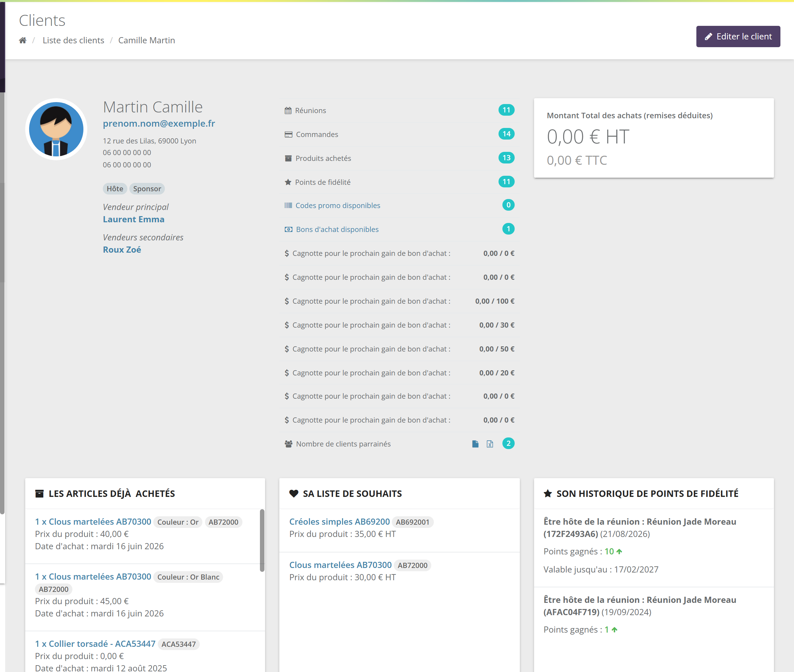Open Bons d'achat disponibles link

coord(337,229)
